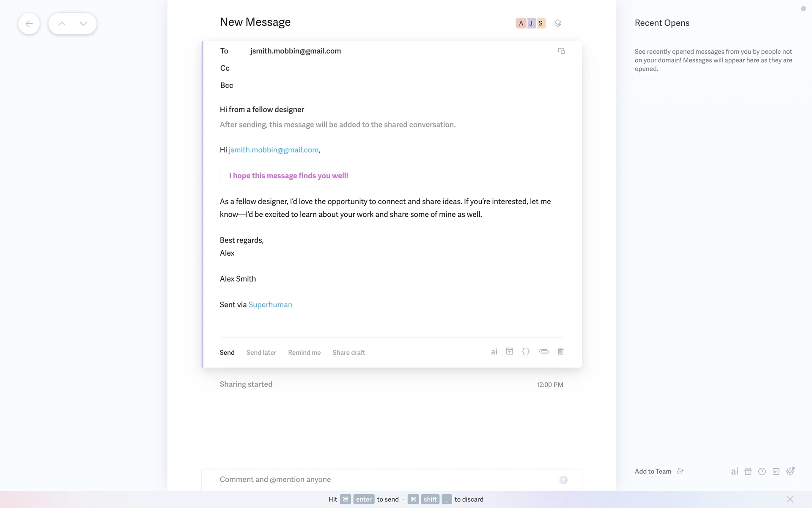Open the Superhuman link in signature
812x508 pixels.
(270, 304)
